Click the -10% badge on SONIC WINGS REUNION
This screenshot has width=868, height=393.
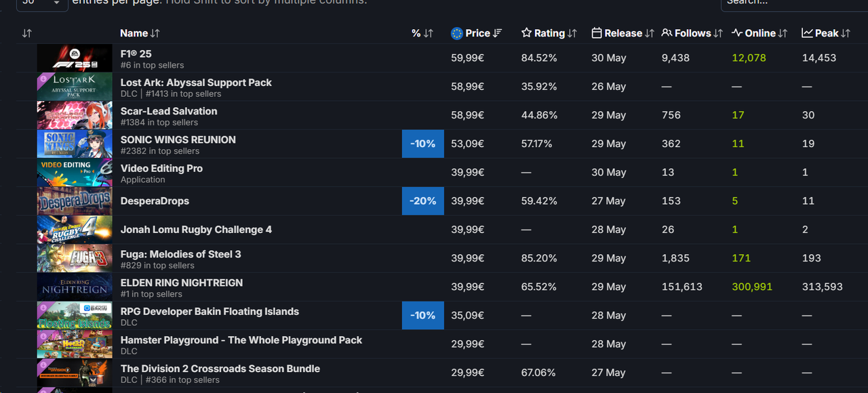point(423,144)
